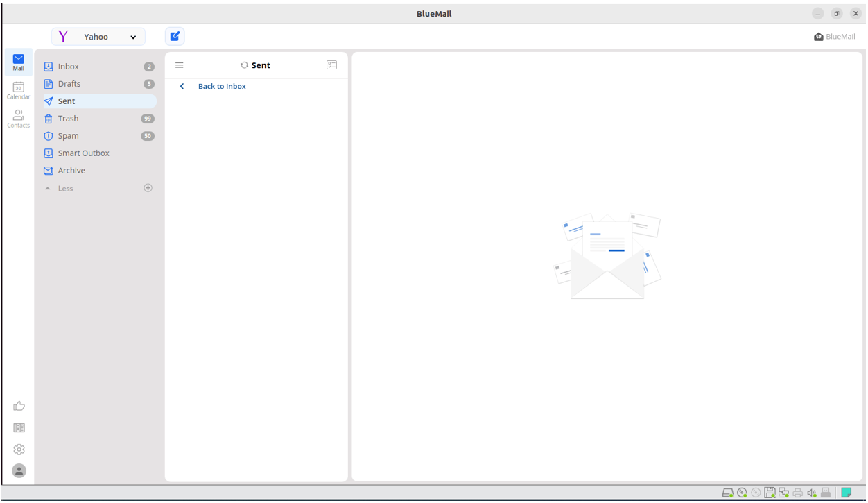
Task: Open the user profile avatar
Action: click(x=19, y=471)
